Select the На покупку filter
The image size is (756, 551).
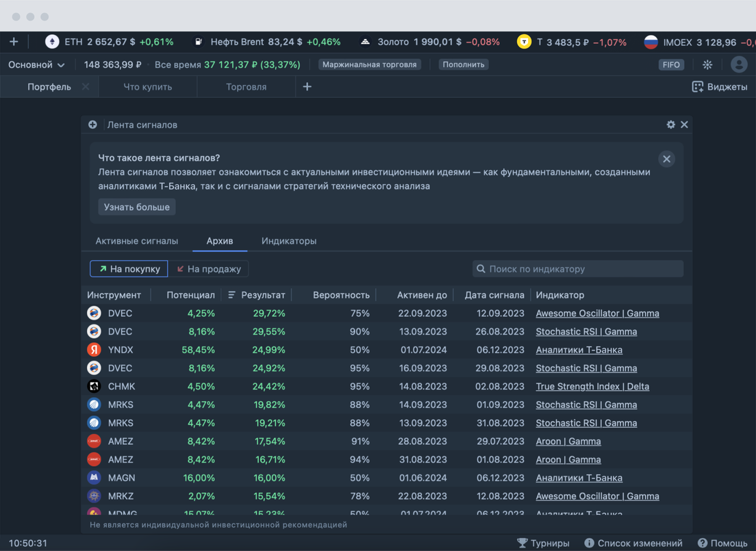(x=129, y=268)
